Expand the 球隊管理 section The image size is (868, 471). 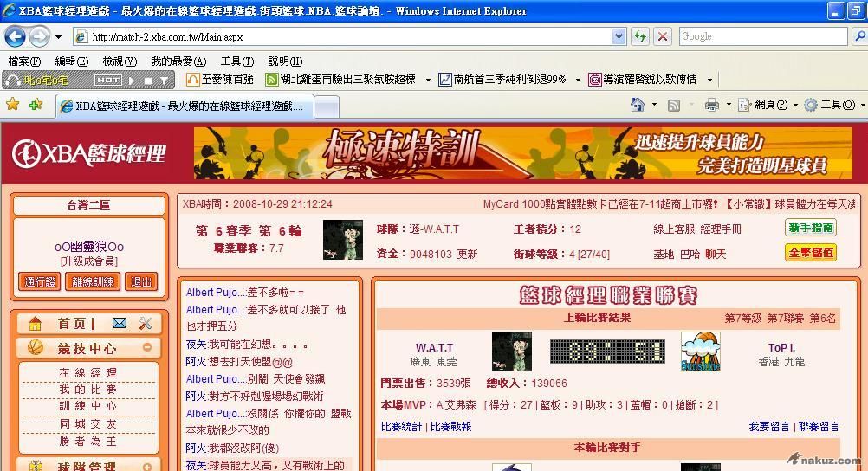point(147,468)
